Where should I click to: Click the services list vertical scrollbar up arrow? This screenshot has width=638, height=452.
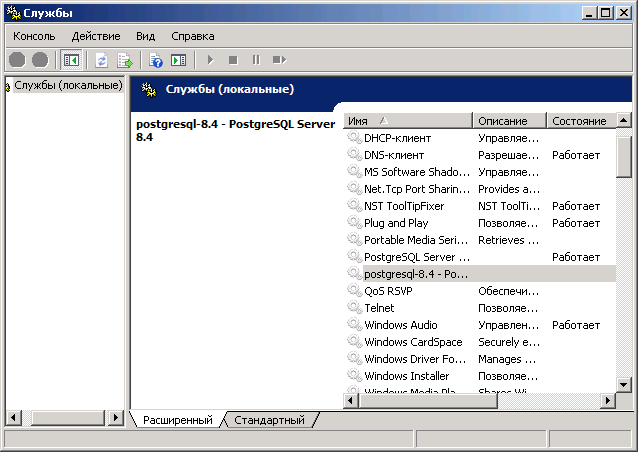624,121
